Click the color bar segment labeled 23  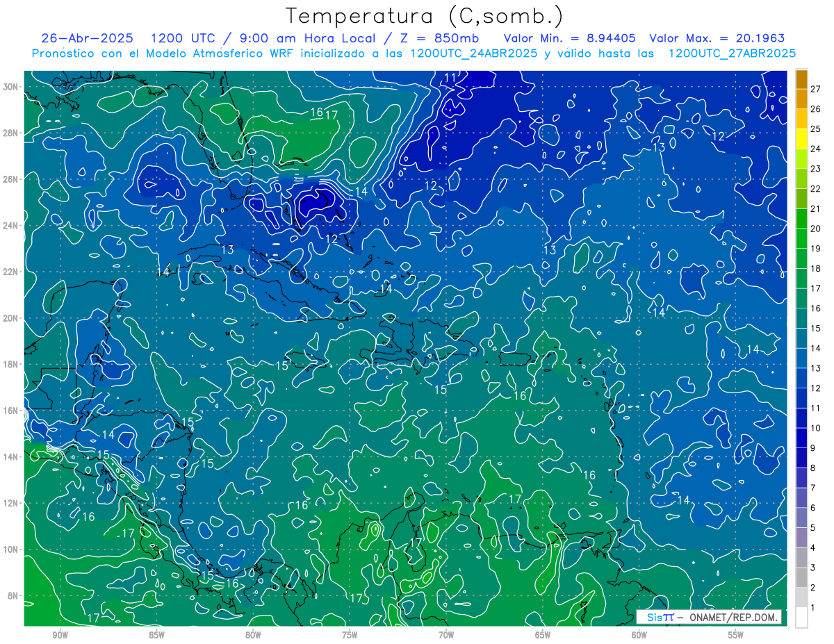(x=801, y=159)
